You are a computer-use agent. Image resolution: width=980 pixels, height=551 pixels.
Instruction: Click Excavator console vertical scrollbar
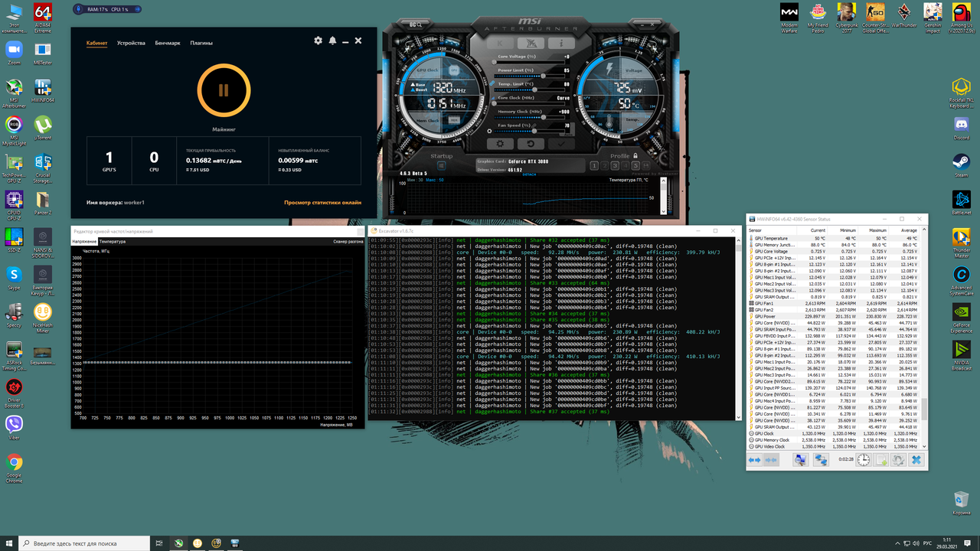[739, 329]
